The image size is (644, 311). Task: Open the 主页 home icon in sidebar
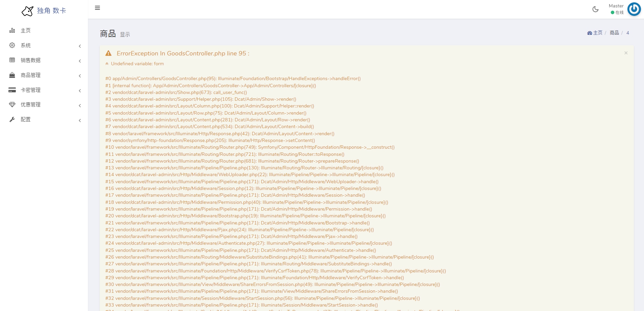pos(12,30)
